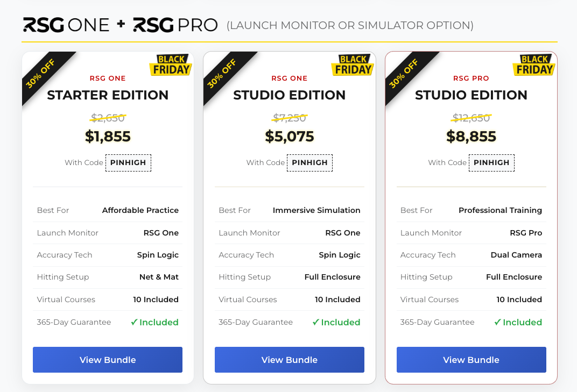The image size is (577, 392).
Task: View Bundle for RSG One Studio Edition
Action: (x=290, y=360)
